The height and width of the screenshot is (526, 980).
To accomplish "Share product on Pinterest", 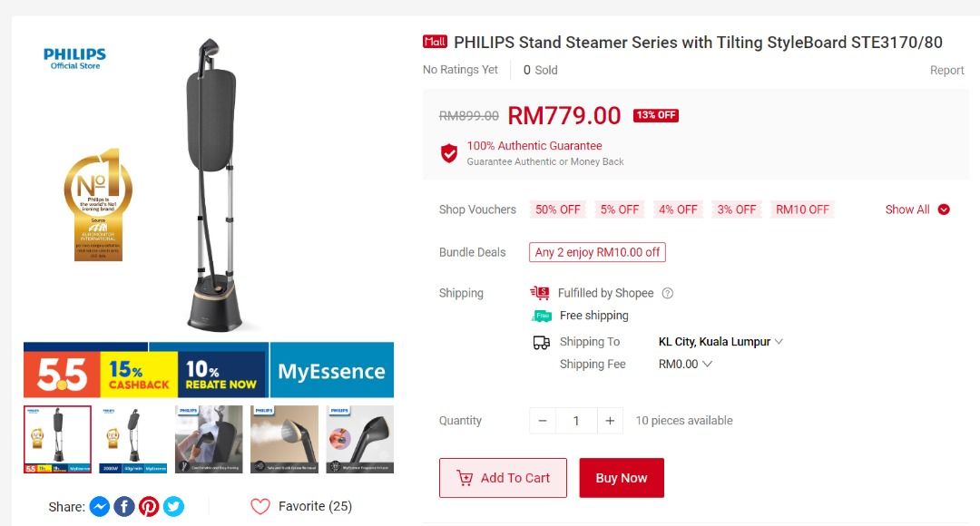I will coord(149,507).
